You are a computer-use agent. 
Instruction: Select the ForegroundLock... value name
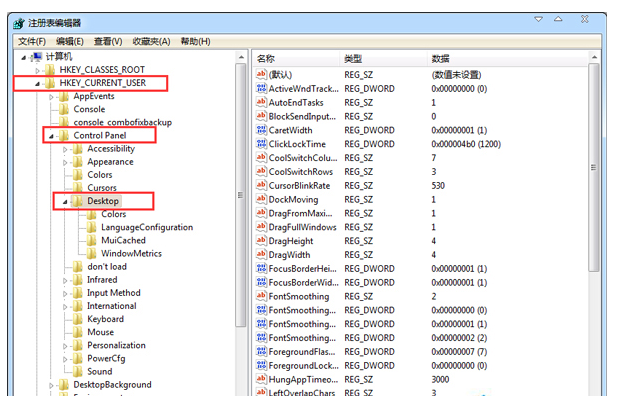click(304, 366)
